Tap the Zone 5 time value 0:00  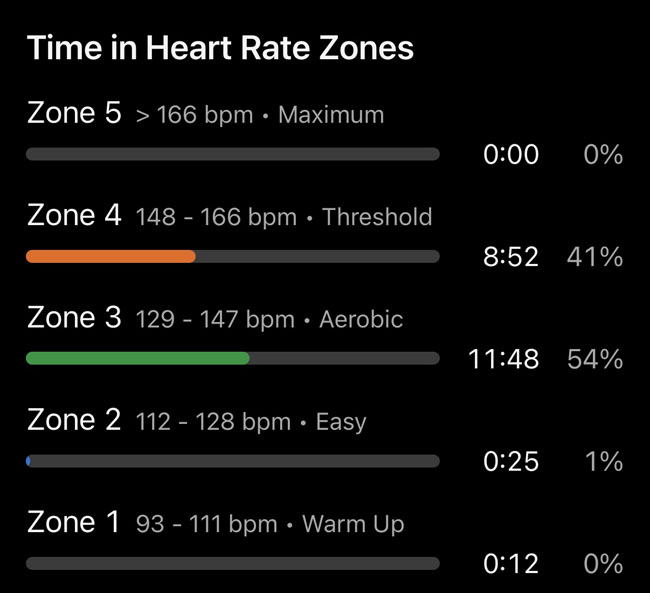coord(510,154)
